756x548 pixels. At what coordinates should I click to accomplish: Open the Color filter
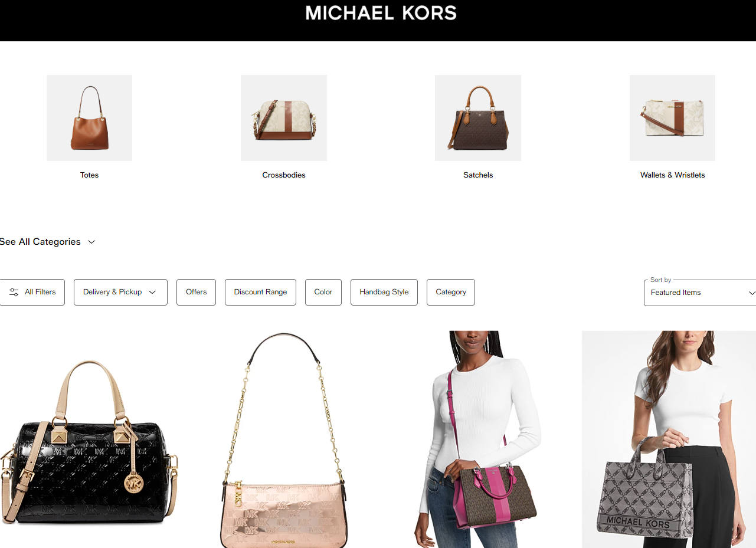(x=323, y=292)
